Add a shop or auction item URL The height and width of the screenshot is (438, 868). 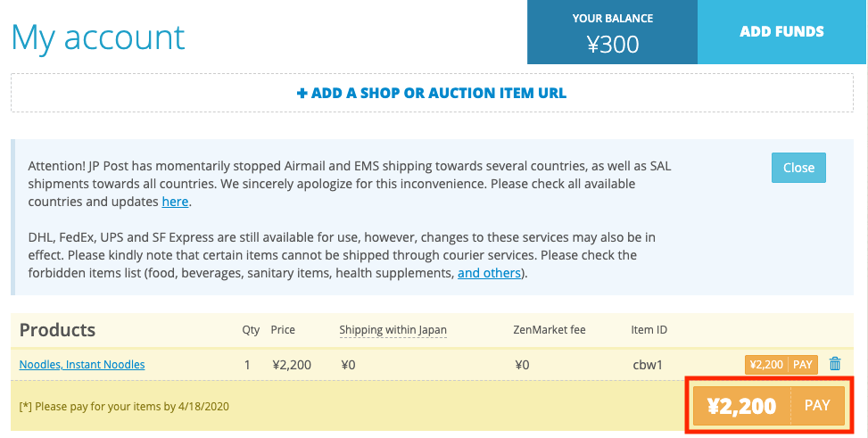click(432, 93)
